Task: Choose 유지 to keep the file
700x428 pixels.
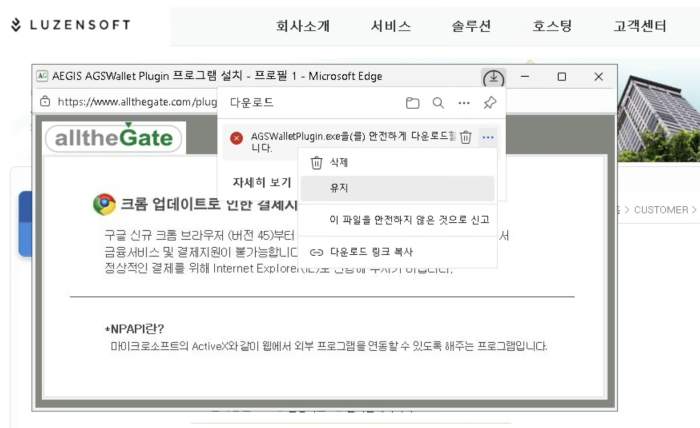Action: click(339, 188)
